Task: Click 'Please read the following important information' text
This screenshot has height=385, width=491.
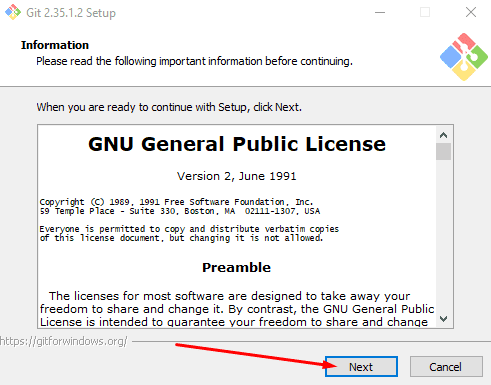Action: tap(194, 61)
